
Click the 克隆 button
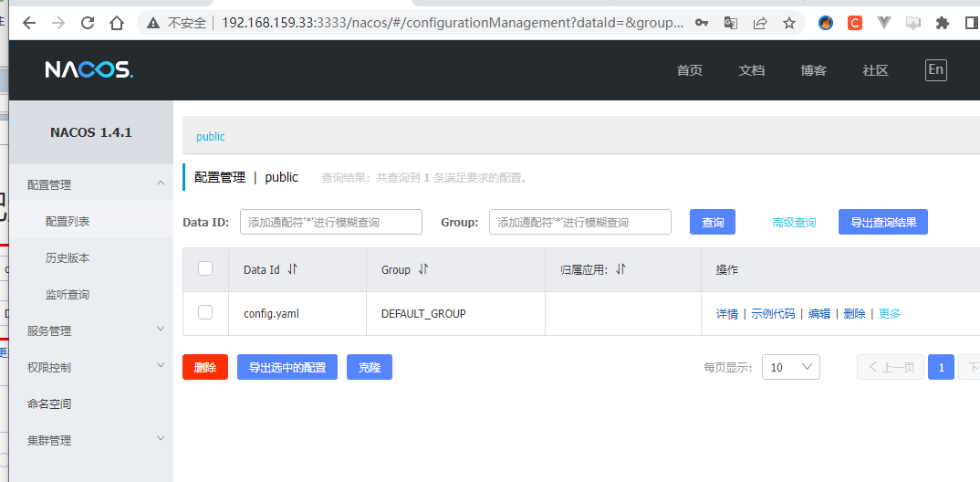(x=370, y=367)
